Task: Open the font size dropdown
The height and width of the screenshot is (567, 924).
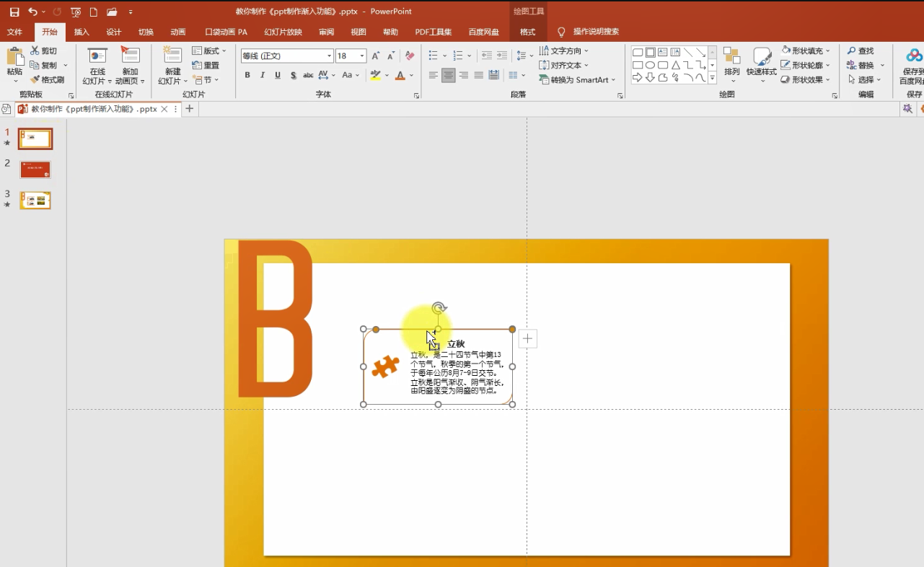Action: (x=362, y=56)
